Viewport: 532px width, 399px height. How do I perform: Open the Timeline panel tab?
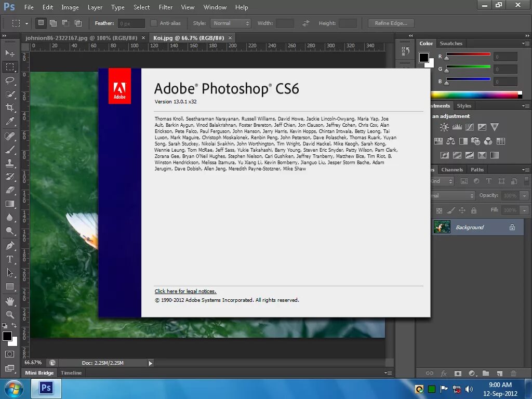pos(71,373)
